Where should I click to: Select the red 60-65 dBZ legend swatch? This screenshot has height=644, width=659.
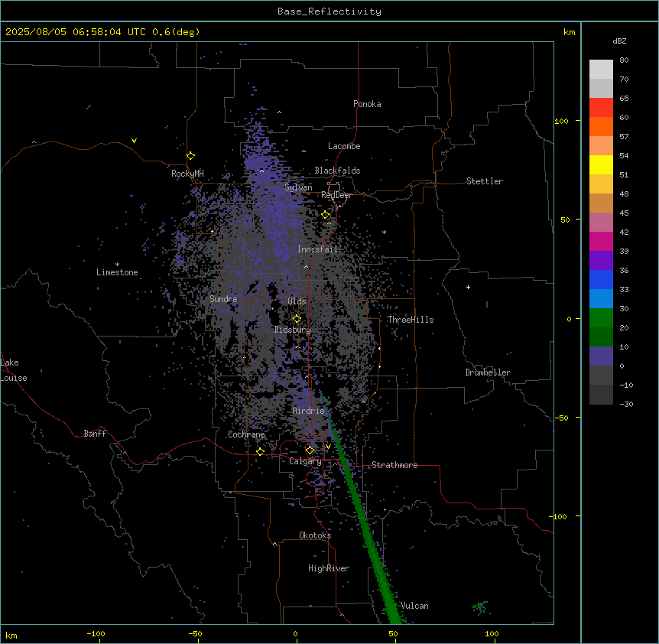pos(601,108)
